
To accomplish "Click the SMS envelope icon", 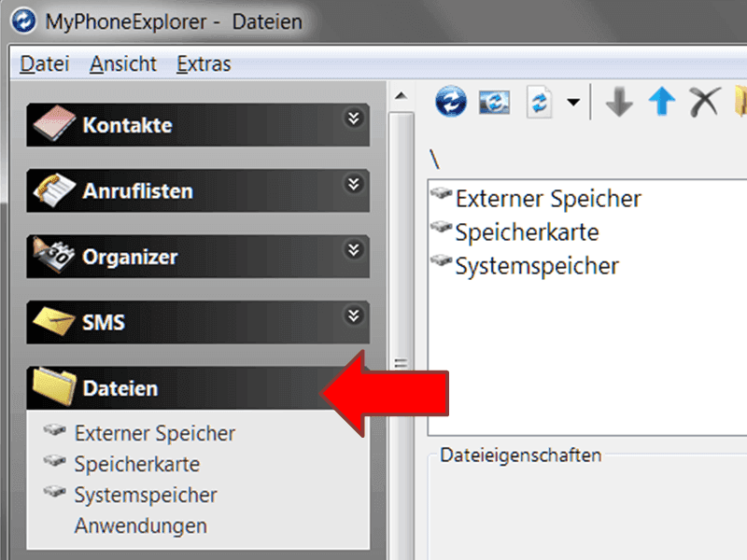I will click(x=54, y=321).
